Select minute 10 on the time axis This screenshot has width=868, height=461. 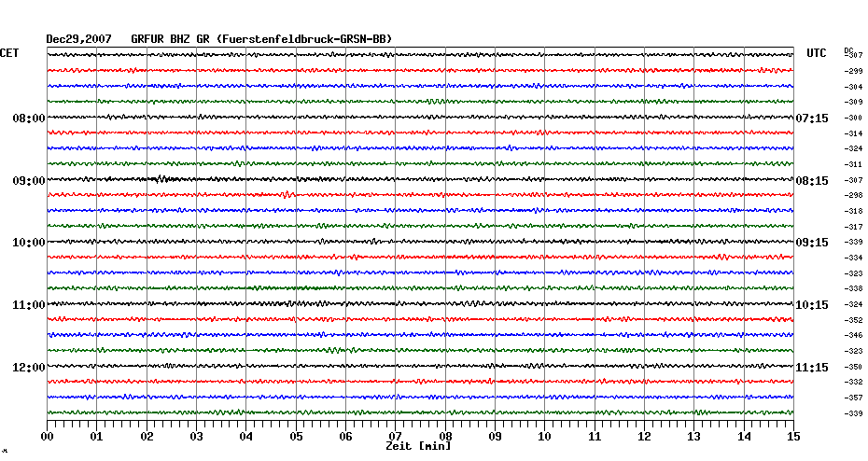pyautogui.click(x=545, y=437)
